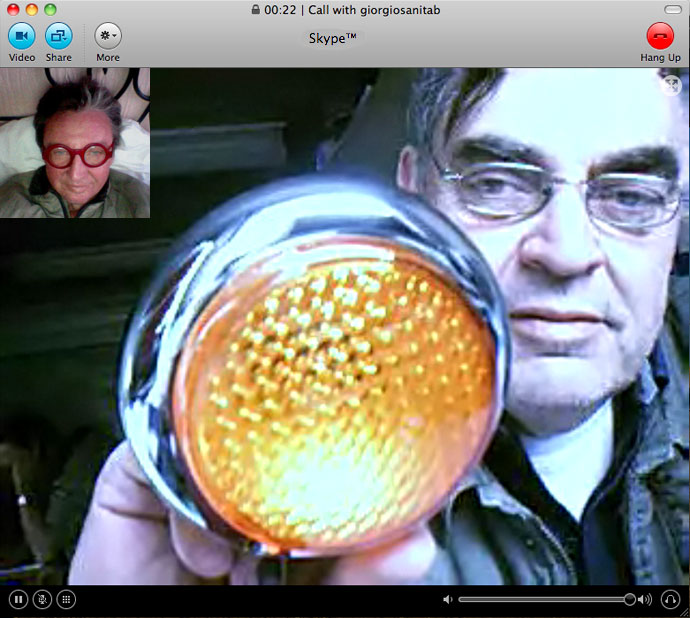
Task: Zoom the call window with green button
Action: 49,9
